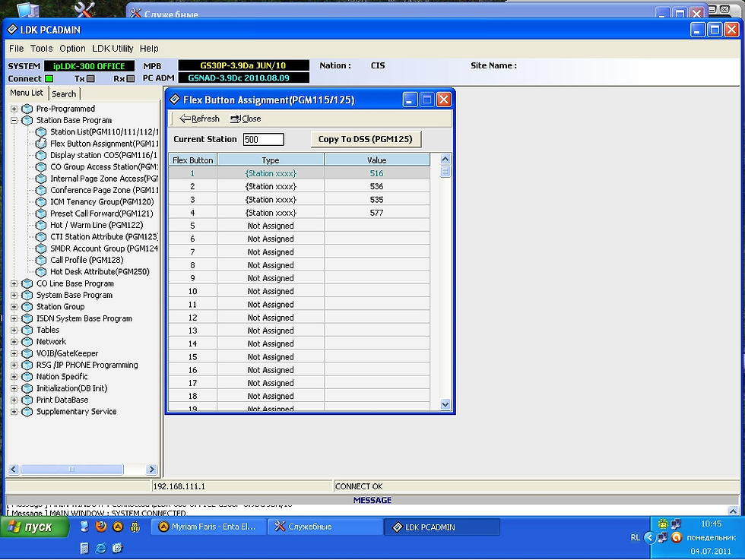This screenshot has width=745, height=560.
Task: Click the Close toolbar button in Flex Button window
Action: pyautogui.click(x=246, y=119)
